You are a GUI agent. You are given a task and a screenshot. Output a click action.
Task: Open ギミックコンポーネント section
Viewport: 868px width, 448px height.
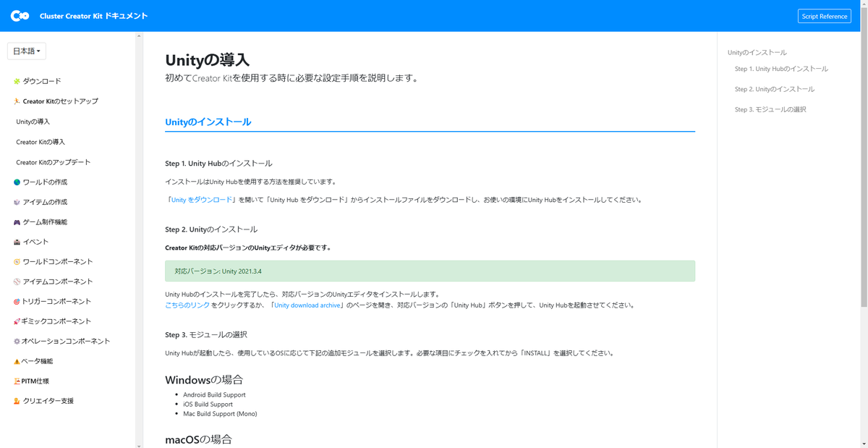coord(56,321)
